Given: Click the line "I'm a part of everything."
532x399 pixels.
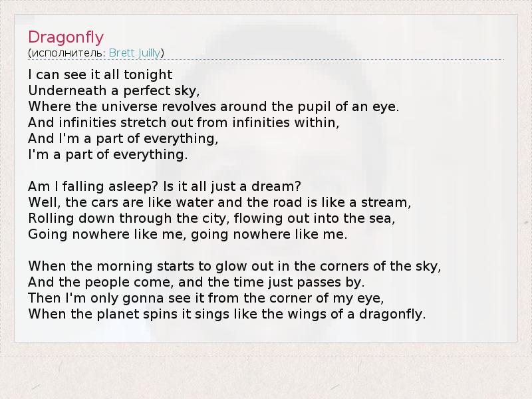Looking at the screenshot, I should [x=108, y=154].
